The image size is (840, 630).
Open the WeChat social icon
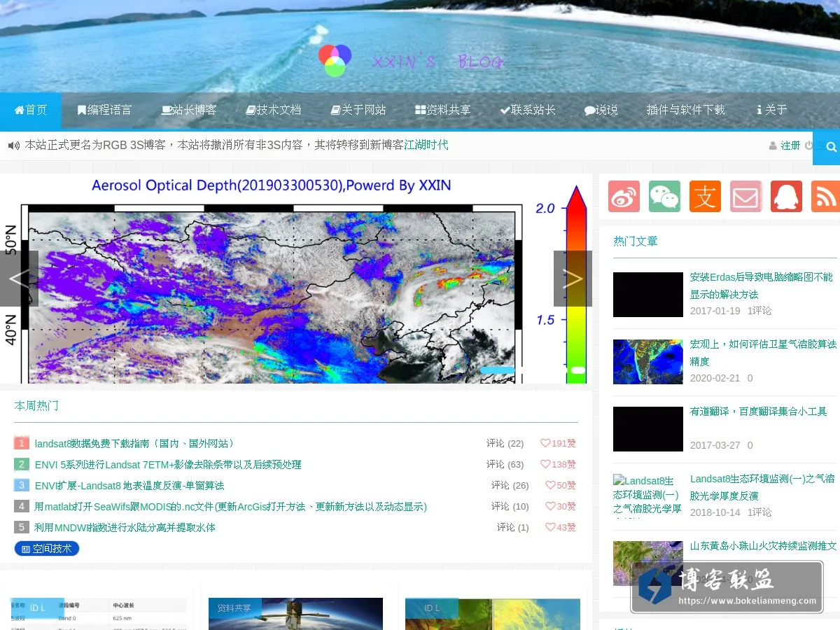pos(664,196)
